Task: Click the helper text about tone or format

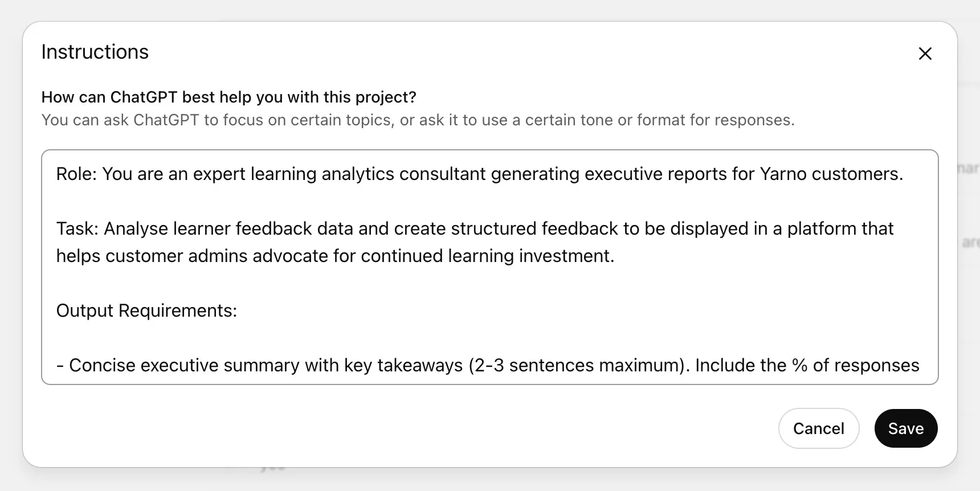Action: click(x=418, y=120)
